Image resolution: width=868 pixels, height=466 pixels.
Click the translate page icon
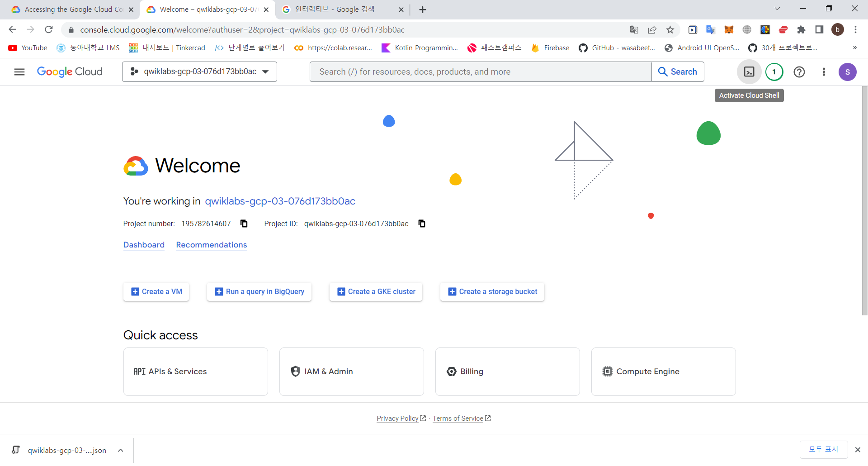coord(634,30)
